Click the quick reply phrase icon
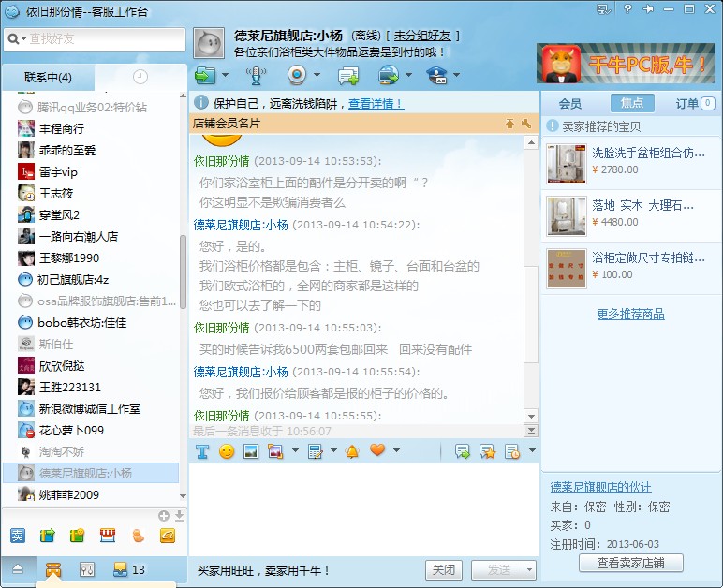Screen dimensions: 723x588 (462, 451)
